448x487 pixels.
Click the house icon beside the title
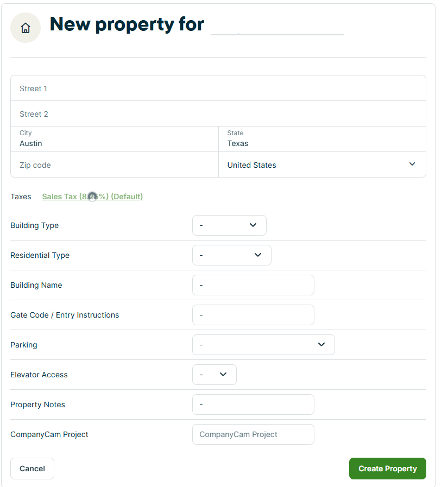[x=26, y=28]
